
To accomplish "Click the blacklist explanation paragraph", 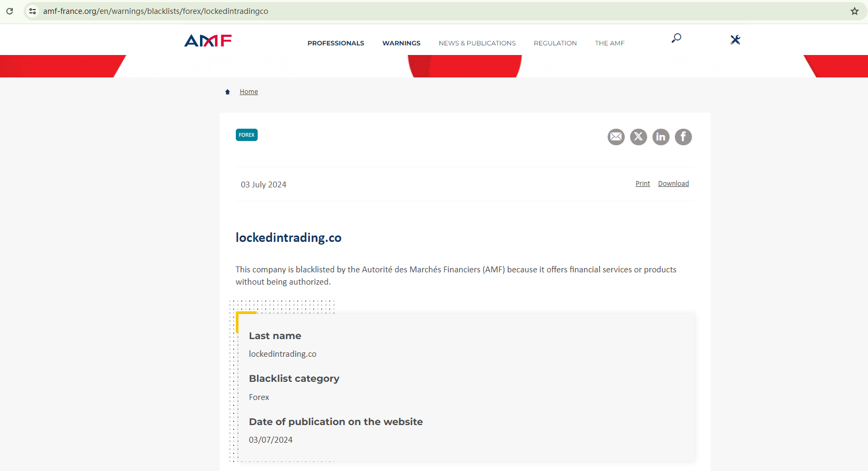I will click(x=456, y=276).
